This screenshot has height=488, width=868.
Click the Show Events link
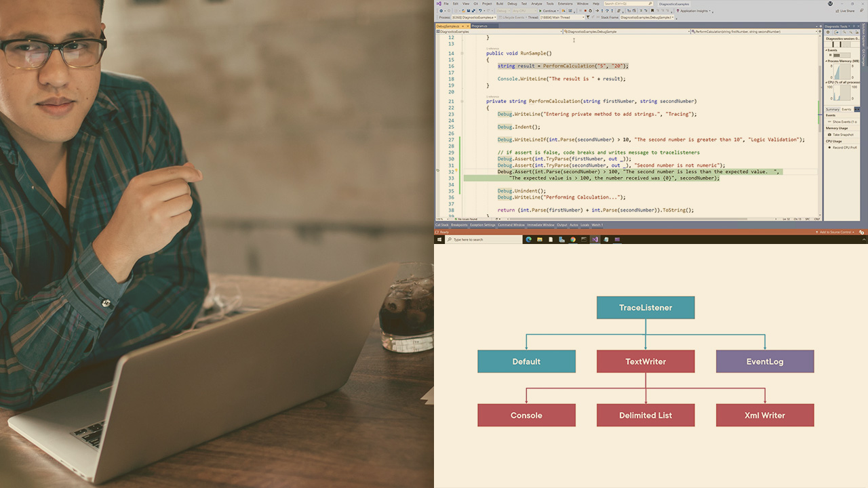[x=844, y=122]
